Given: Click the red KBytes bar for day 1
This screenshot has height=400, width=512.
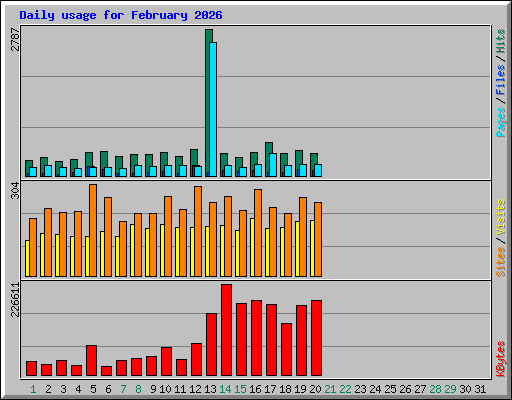Looking at the screenshot, I should click(x=31, y=369).
